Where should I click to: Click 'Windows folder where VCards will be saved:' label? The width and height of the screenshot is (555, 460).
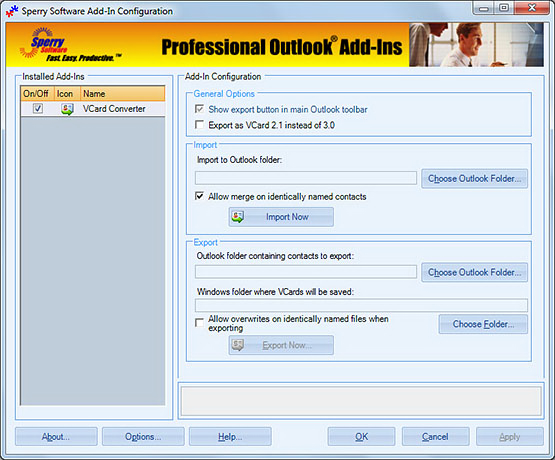pyautogui.click(x=275, y=292)
